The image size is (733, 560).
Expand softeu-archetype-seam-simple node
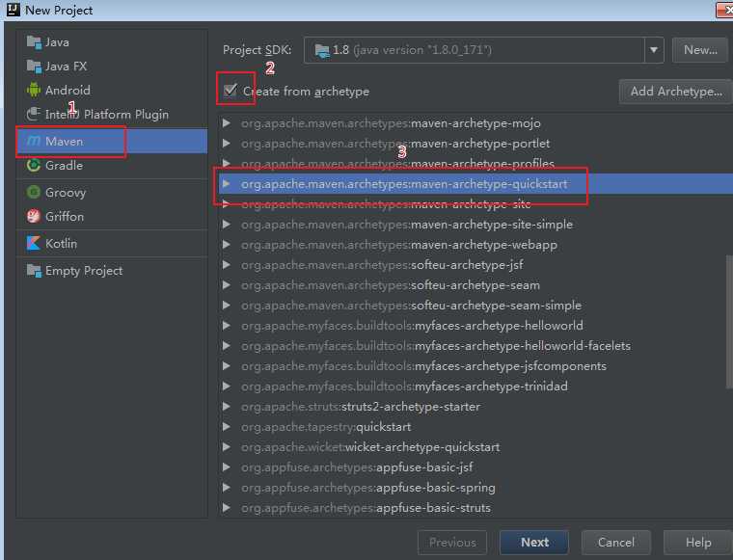tap(227, 305)
